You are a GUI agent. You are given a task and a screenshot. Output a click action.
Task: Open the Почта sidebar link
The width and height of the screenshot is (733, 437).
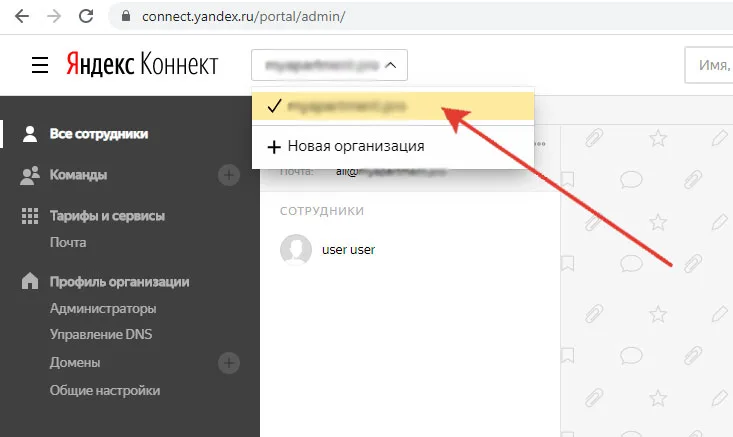(x=68, y=243)
